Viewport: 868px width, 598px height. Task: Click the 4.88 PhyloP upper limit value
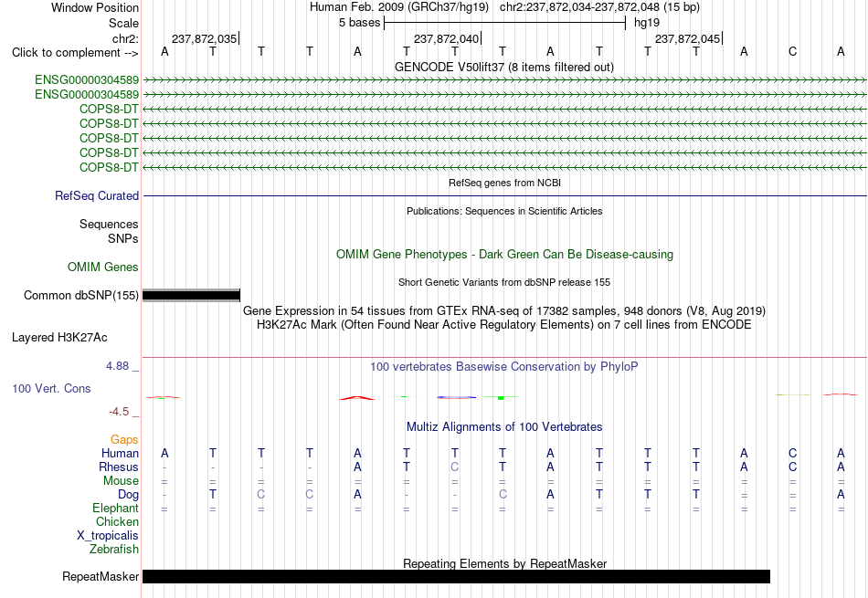tap(117, 366)
